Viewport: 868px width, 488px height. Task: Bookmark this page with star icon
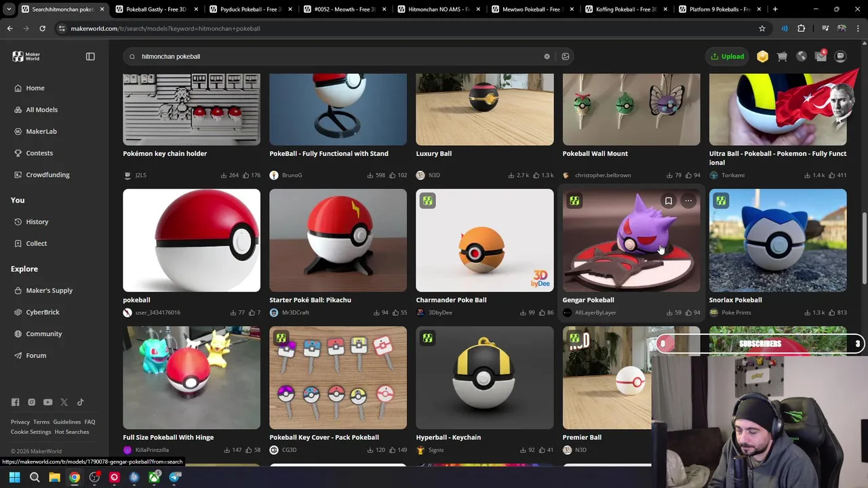[x=762, y=28]
